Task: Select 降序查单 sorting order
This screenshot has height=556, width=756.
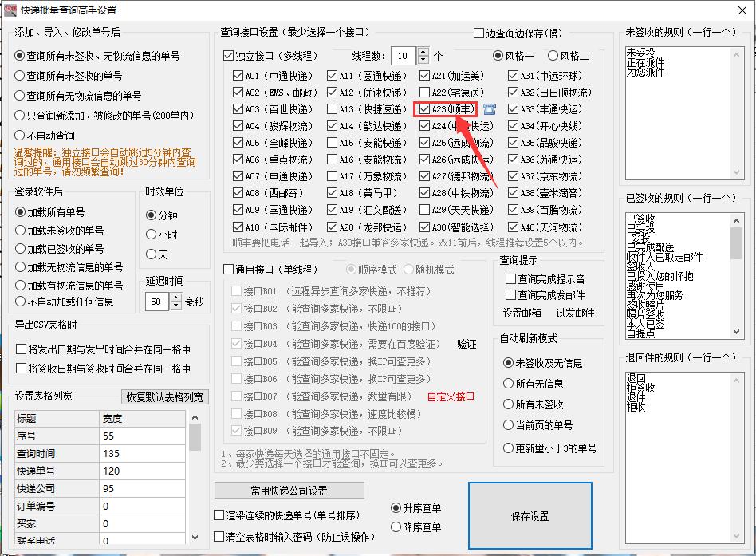Action: pyautogui.click(x=398, y=526)
